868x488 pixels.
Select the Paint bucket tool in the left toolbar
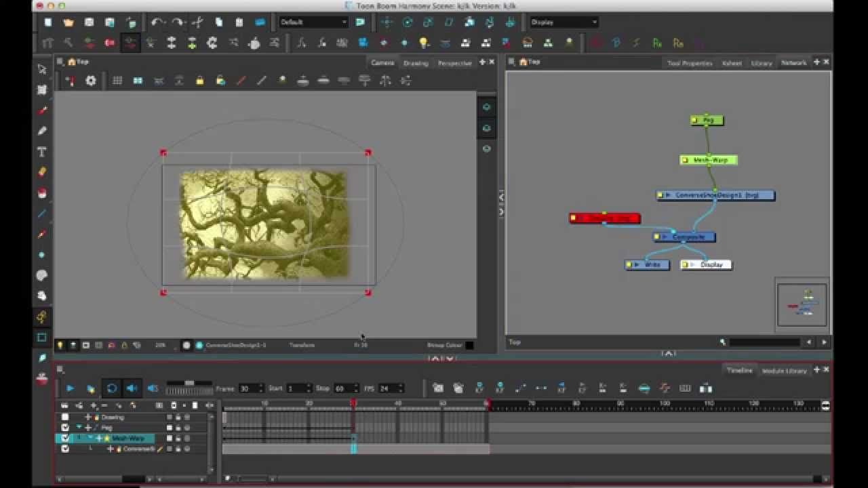click(x=42, y=193)
